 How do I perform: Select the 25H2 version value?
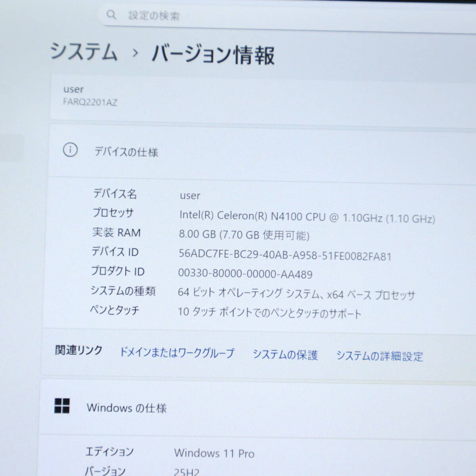[x=186, y=472]
